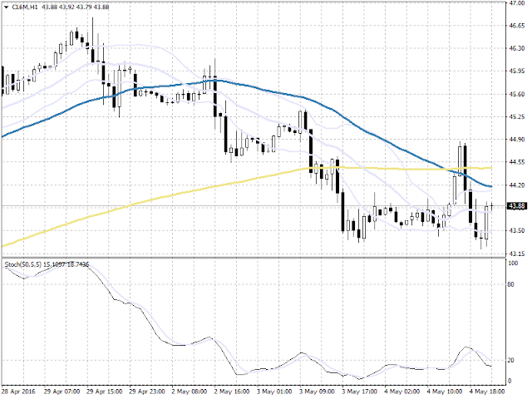The image size is (532, 399).
Task: Click the price axis label 43.50
Action: (516, 231)
